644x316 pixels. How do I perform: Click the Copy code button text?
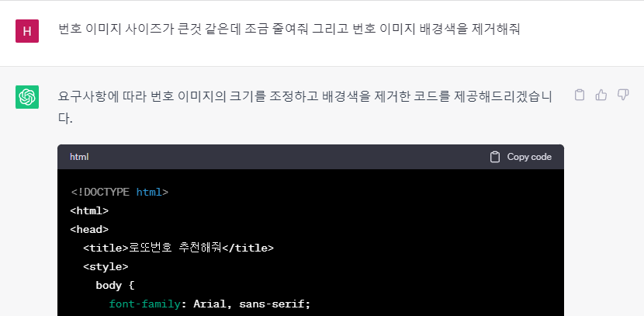[529, 157]
